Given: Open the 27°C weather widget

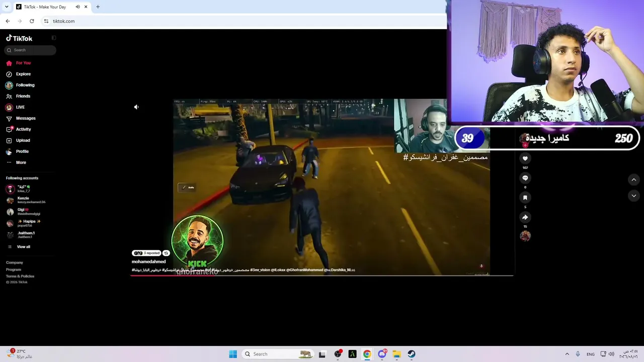Looking at the screenshot, I should click(20, 354).
